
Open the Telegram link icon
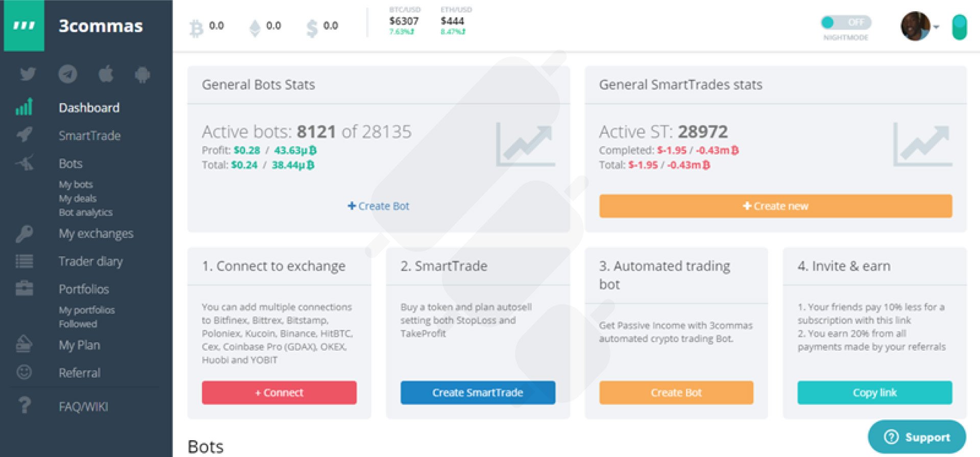click(x=67, y=74)
